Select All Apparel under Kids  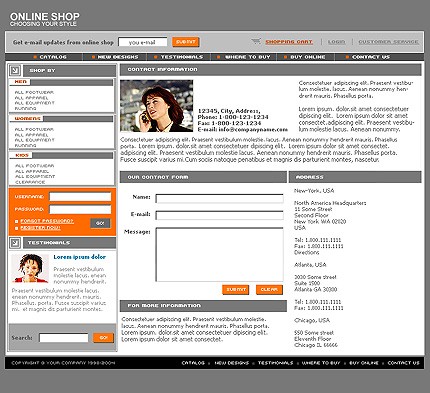pyautogui.click(x=32, y=171)
